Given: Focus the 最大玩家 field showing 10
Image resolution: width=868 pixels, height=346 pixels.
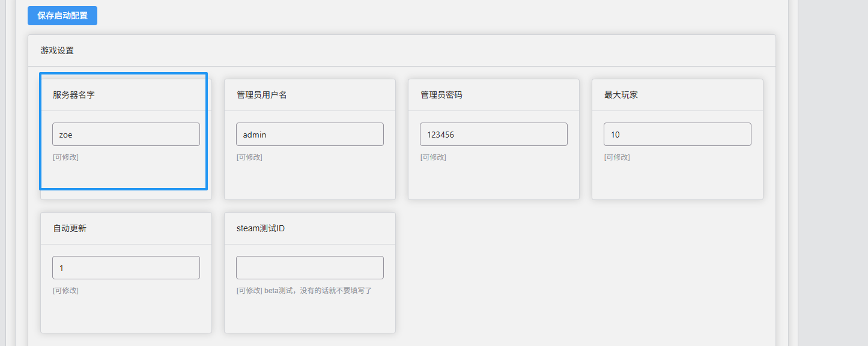Looking at the screenshot, I should tap(678, 135).
